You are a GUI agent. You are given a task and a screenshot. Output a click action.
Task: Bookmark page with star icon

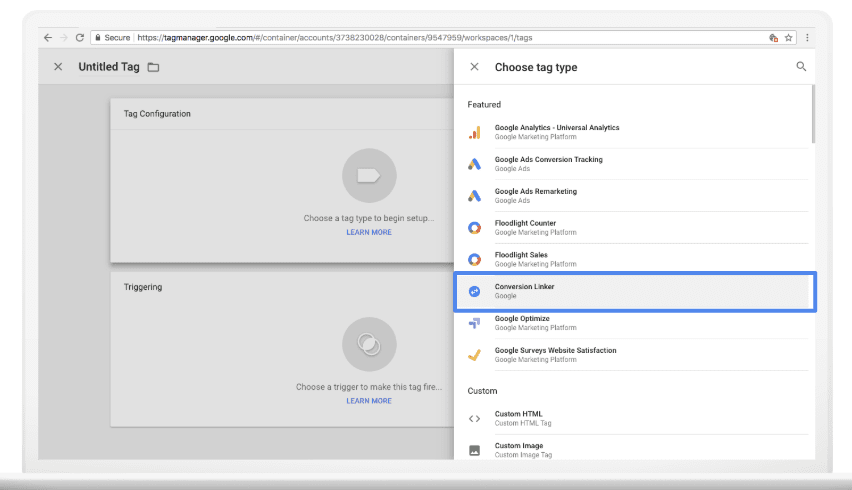[x=788, y=37]
